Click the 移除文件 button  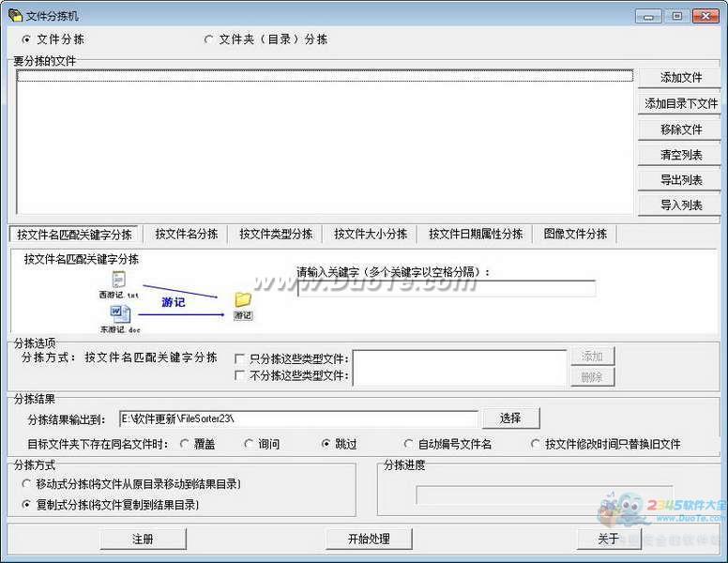coord(680,129)
